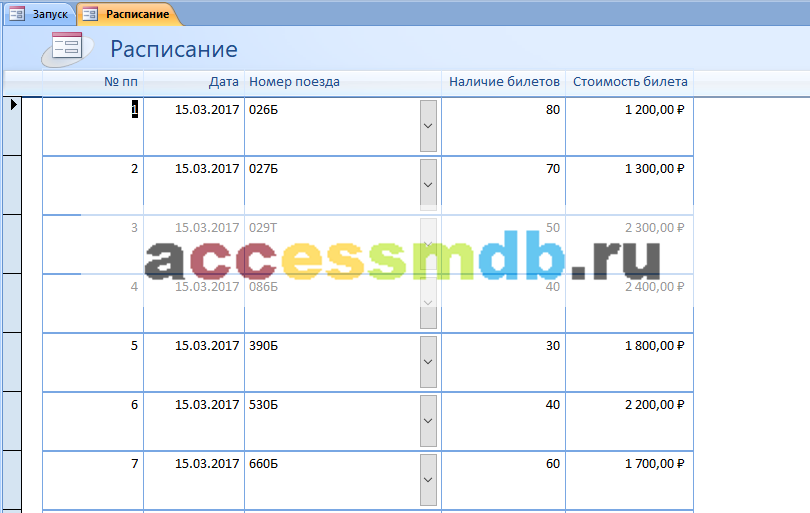This screenshot has width=810, height=513.
Task: Click the № пп field with value 7
Action: tap(93, 479)
